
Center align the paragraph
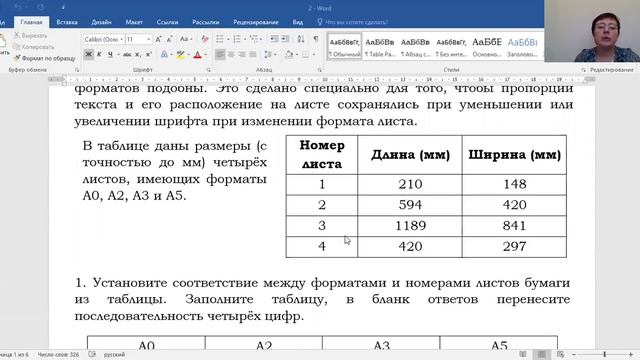point(231,54)
